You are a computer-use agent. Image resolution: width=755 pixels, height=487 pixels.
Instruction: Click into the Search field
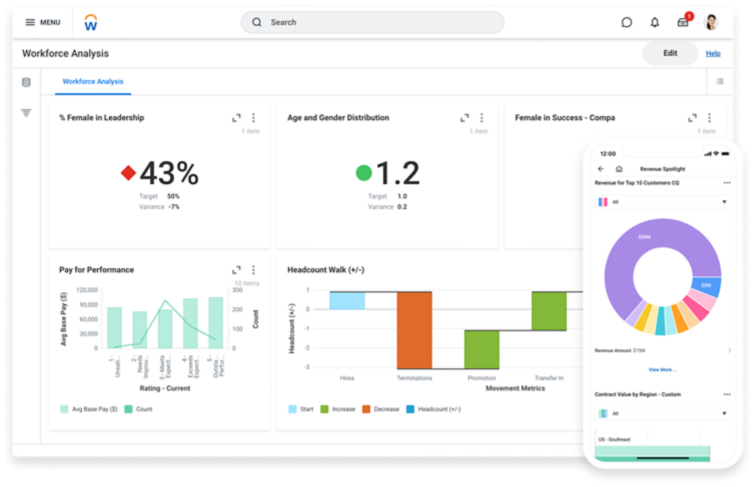coord(372,22)
